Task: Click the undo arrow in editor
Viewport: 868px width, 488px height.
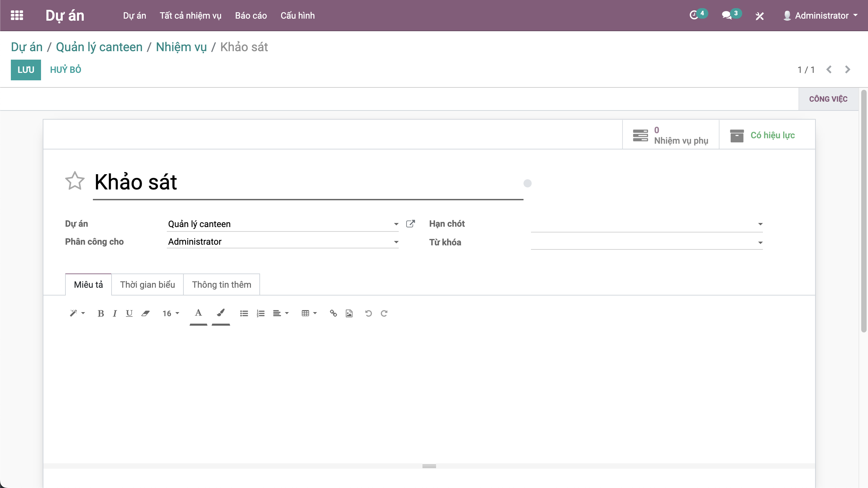Action: (369, 313)
